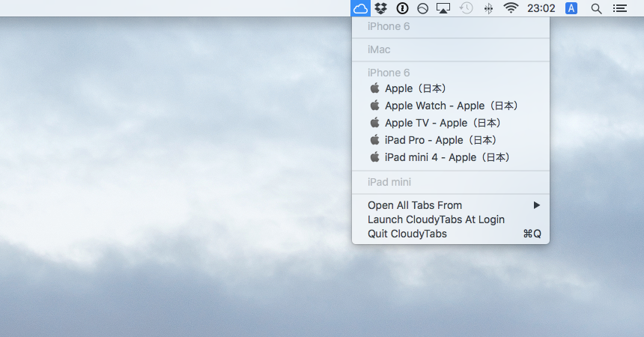Click the Apple logo favicon next to iPad Pro
This screenshot has height=337, width=644.
pos(374,140)
